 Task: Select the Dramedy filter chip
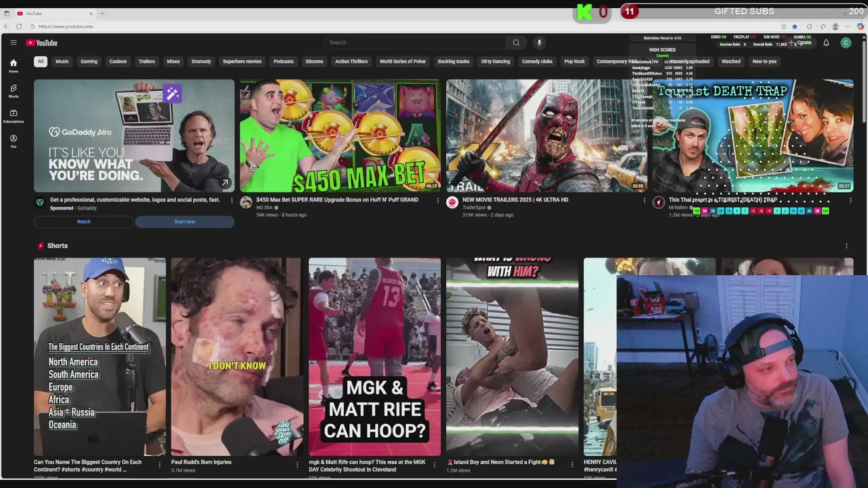pyautogui.click(x=201, y=62)
